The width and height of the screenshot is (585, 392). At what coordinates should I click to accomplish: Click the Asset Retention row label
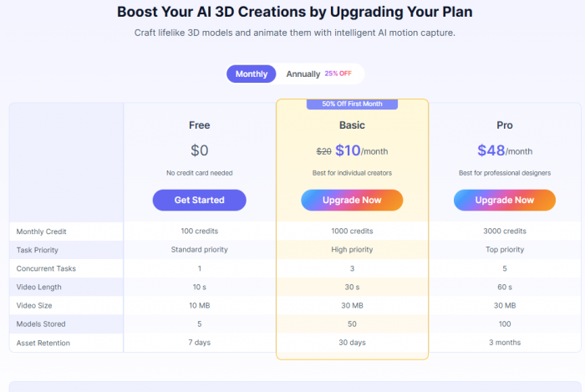pyautogui.click(x=43, y=343)
